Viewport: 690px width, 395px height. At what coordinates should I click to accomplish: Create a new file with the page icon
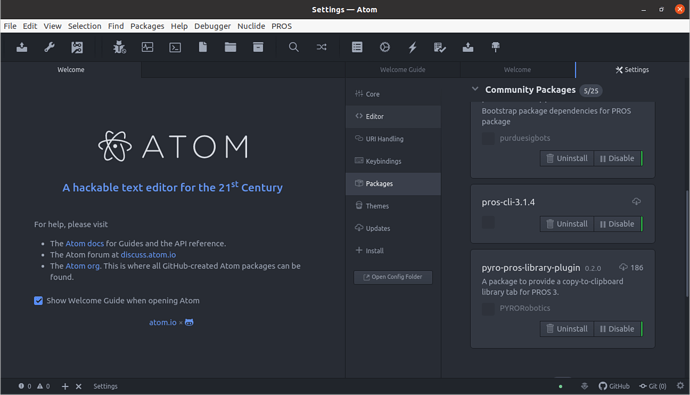[203, 47]
